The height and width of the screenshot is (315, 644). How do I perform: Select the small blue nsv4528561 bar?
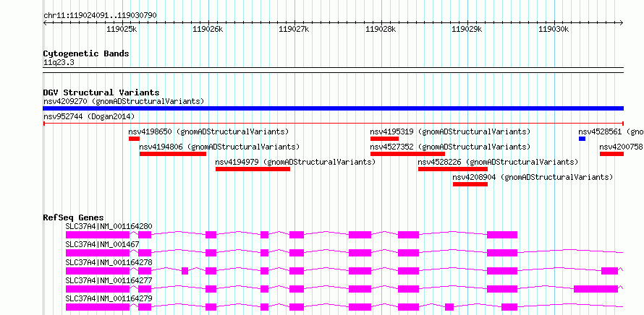pos(582,139)
